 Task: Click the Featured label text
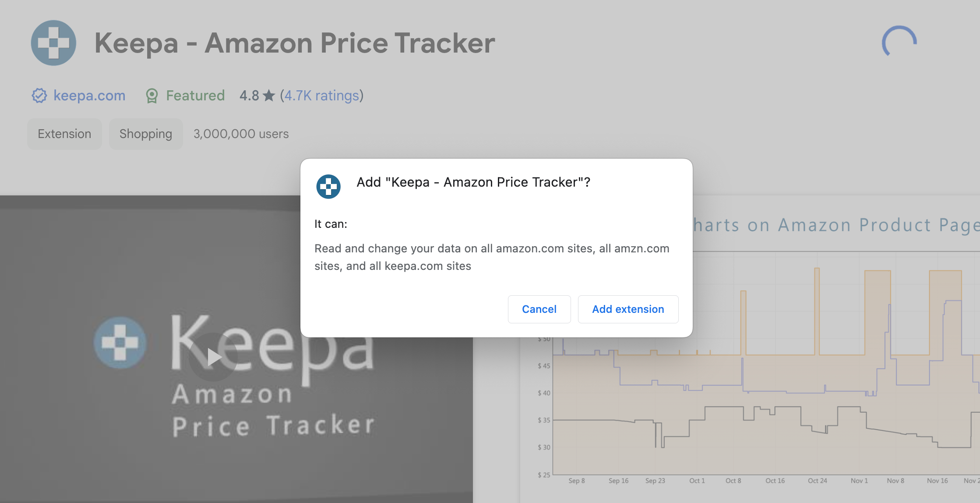(195, 96)
